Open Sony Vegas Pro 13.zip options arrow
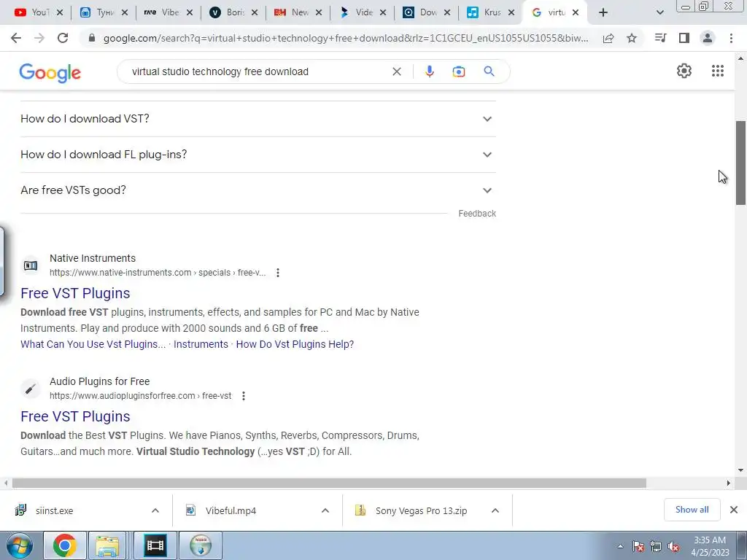 495,510
